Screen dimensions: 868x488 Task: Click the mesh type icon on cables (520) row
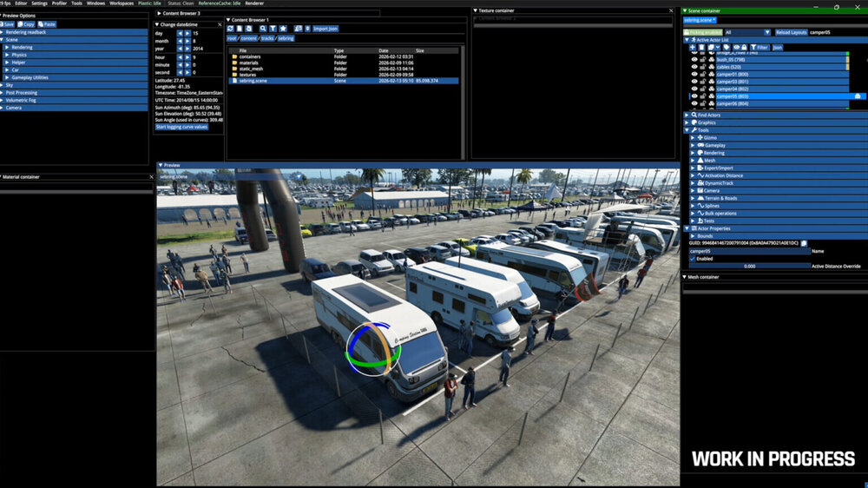[x=712, y=67]
